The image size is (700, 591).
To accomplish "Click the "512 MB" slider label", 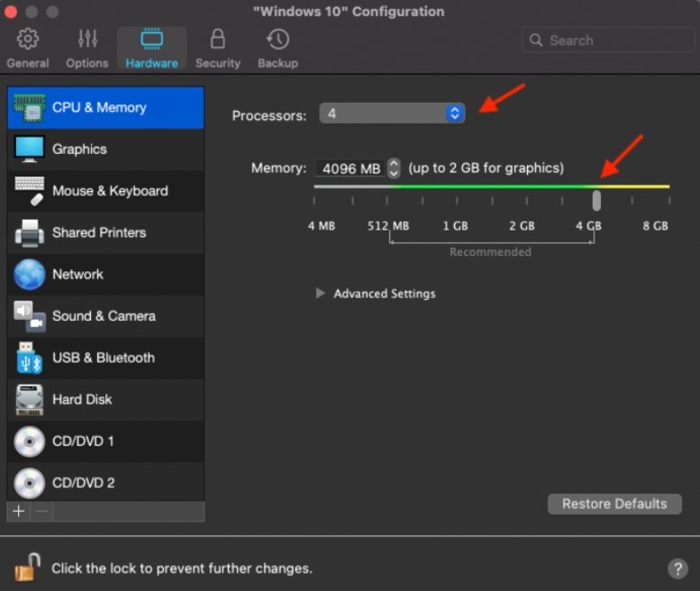I will [388, 226].
